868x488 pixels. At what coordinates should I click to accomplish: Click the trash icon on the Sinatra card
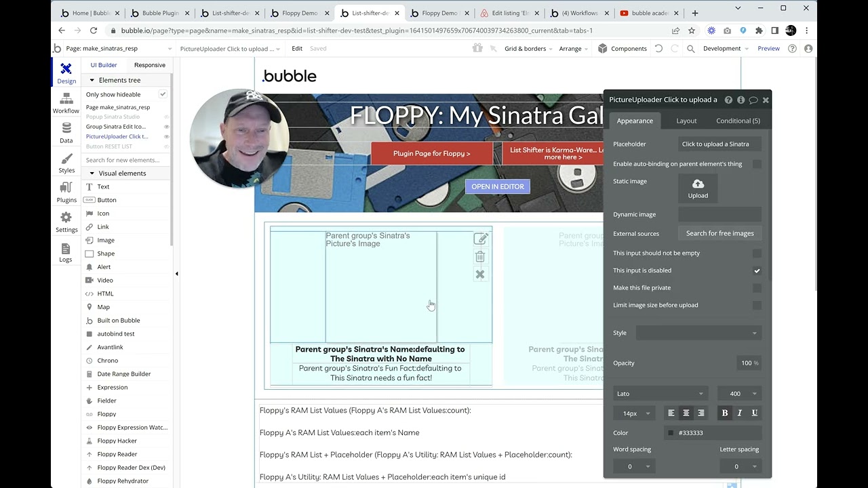tap(480, 256)
